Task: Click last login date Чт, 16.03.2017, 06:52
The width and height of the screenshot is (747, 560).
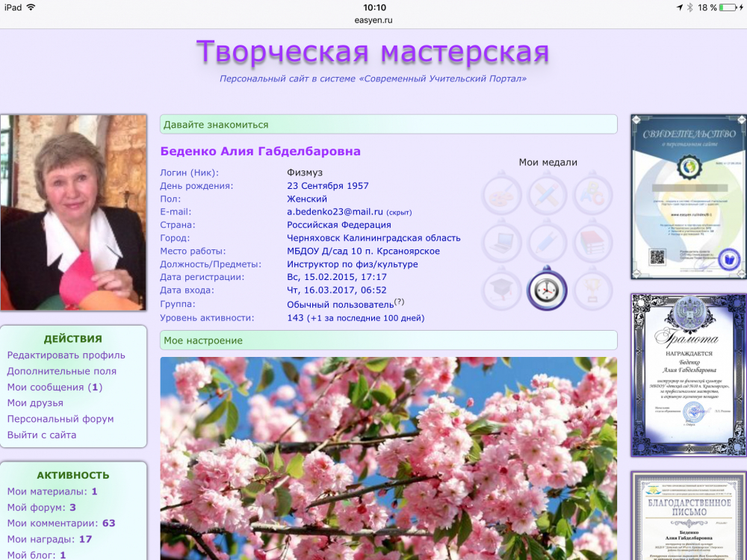Action: click(x=337, y=290)
